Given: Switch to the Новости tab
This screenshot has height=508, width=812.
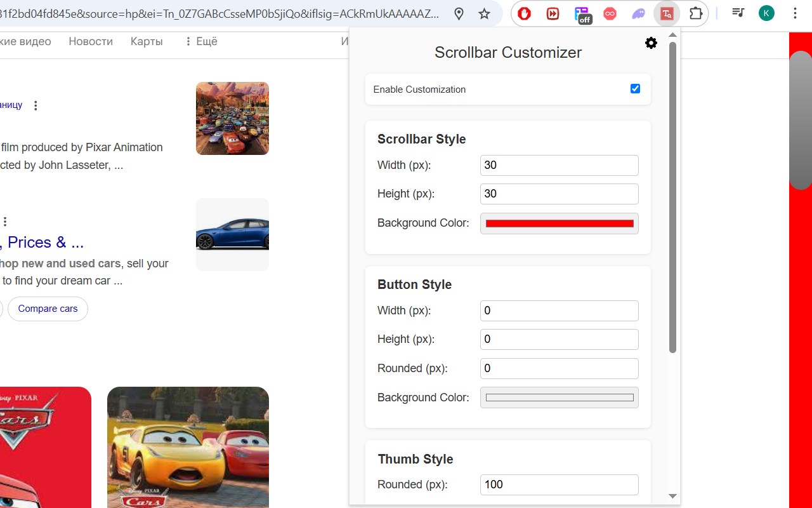Looking at the screenshot, I should click(x=91, y=41).
